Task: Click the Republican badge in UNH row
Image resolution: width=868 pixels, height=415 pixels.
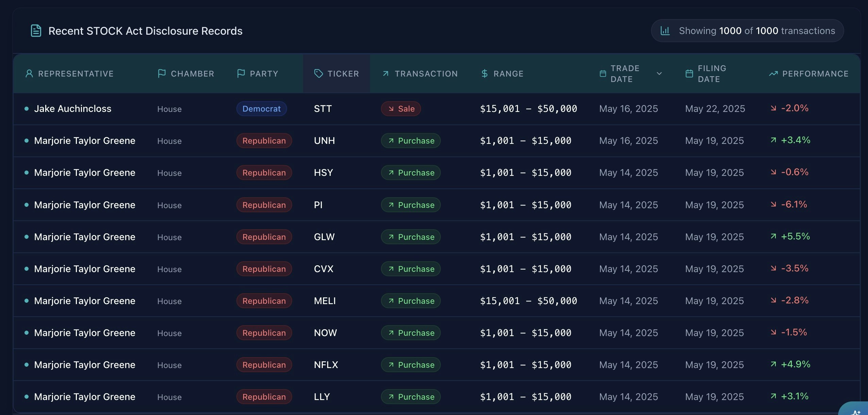Action: coord(264,141)
